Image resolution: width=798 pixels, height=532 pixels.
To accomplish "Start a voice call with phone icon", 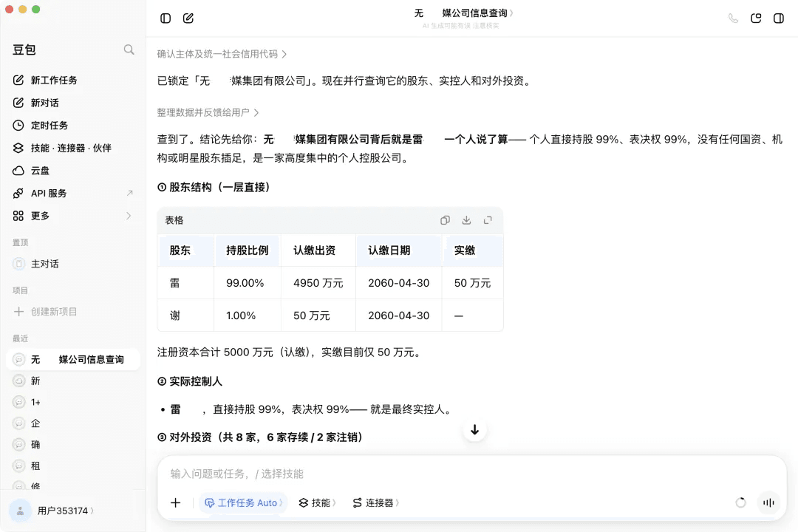I will pos(733,18).
